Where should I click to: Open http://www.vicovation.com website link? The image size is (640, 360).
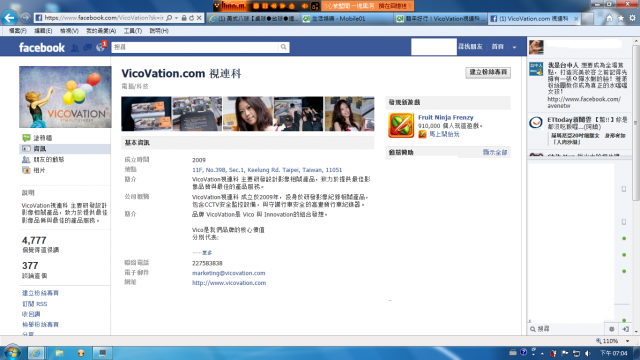229,283
